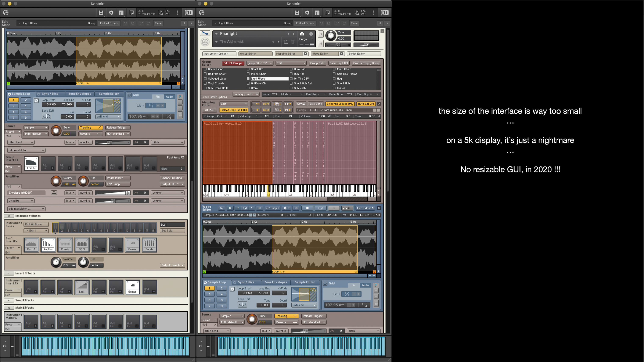Click the Replika effect in Bus 1 InsertFx
Screen dimensions: 644x362
click(x=48, y=245)
